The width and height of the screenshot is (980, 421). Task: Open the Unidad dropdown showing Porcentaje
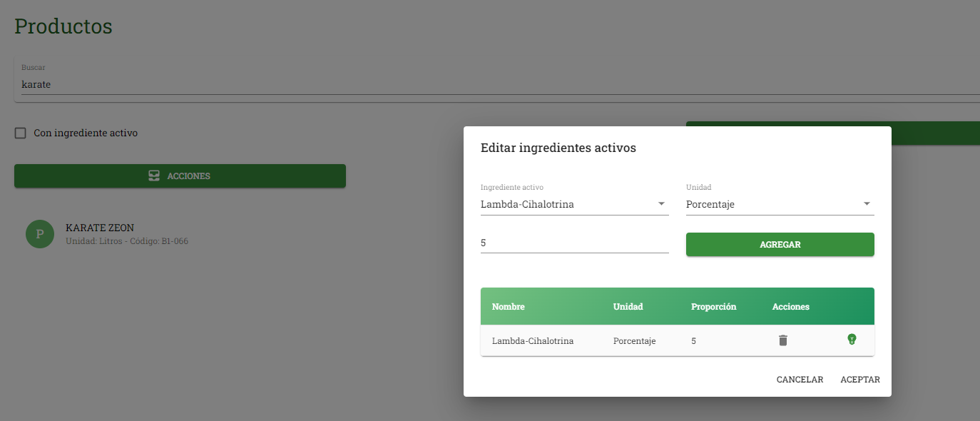[780, 204]
